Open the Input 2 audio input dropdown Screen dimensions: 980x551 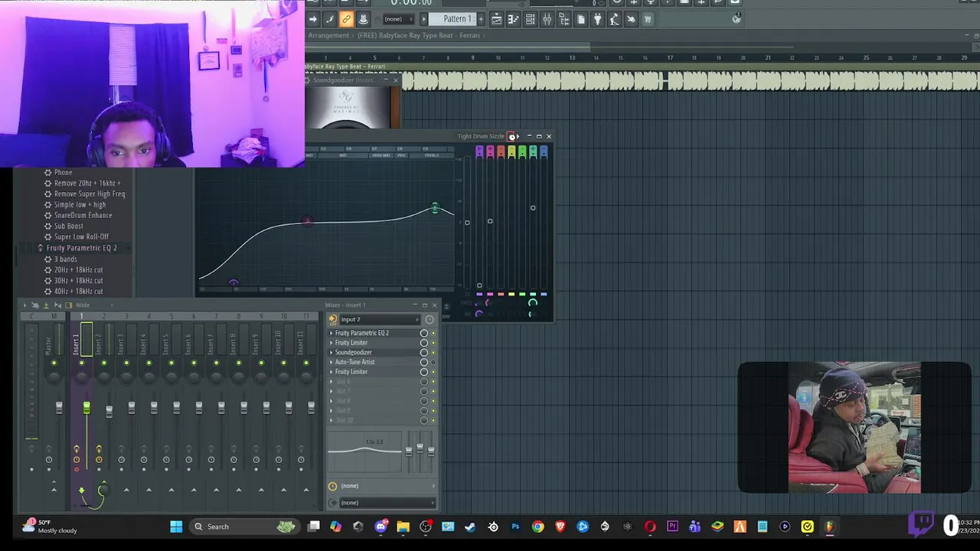(x=380, y=319)
